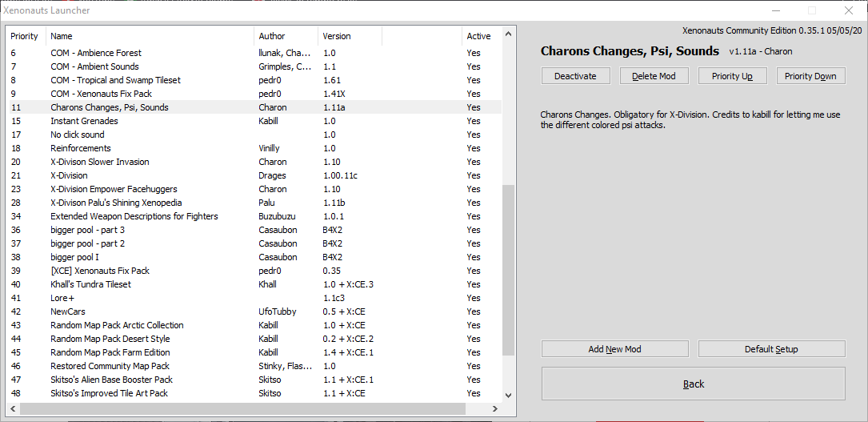Click version 1.1c3 of Lore+
This screenshot has height=422, width=868.
tap(334, 298)
